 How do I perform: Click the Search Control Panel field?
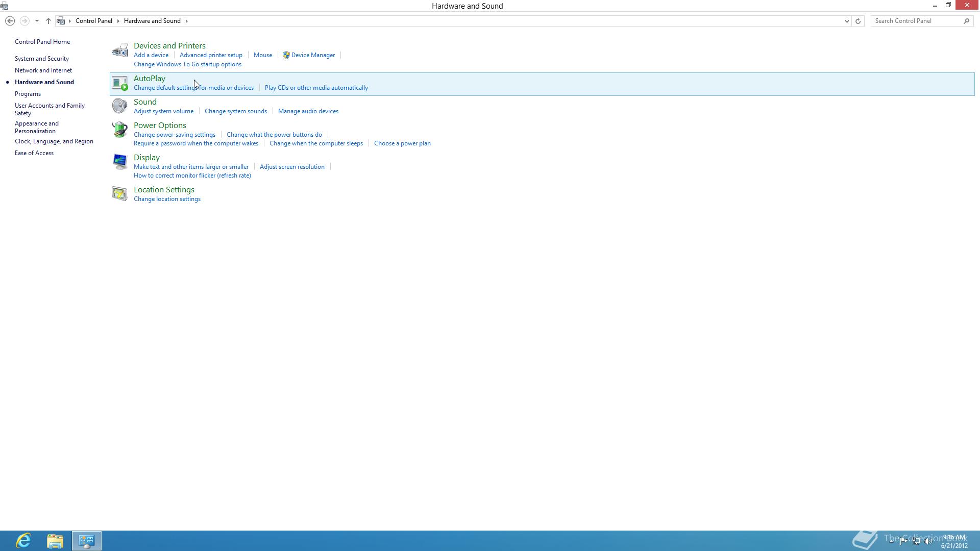pyautogui.click(x=916, y=21)
